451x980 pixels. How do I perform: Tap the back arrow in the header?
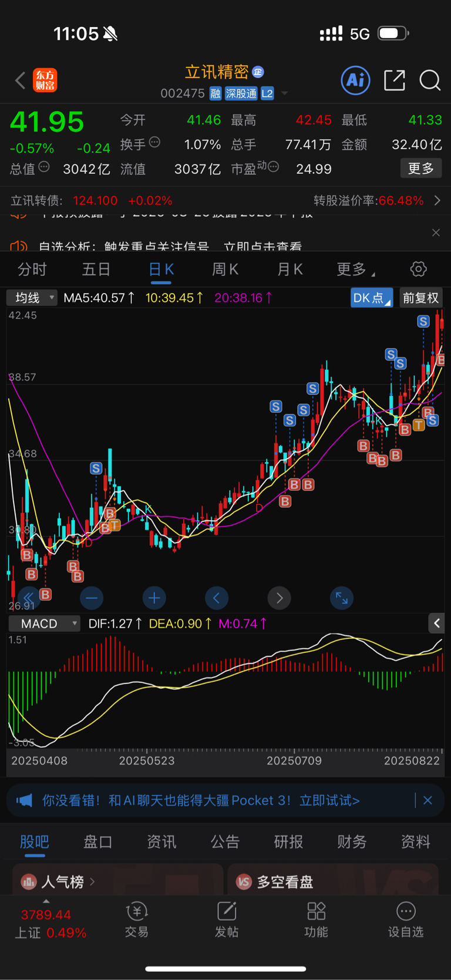(x=21, y=80)
